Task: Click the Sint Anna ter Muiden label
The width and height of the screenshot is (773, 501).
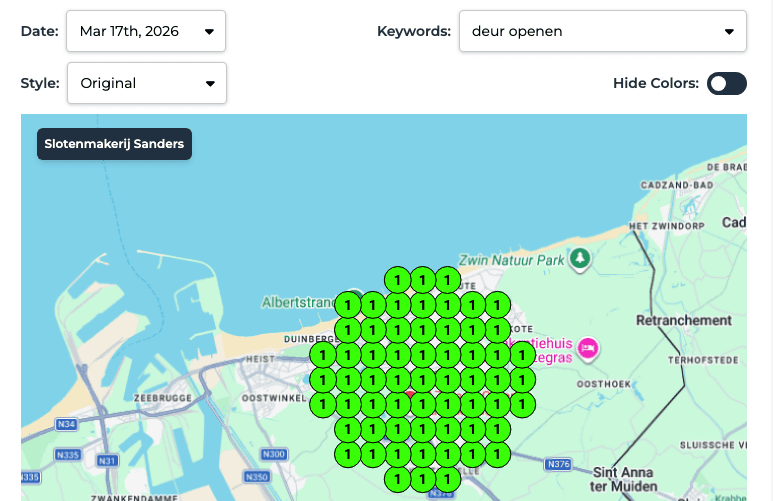Action: coord(624,479)
